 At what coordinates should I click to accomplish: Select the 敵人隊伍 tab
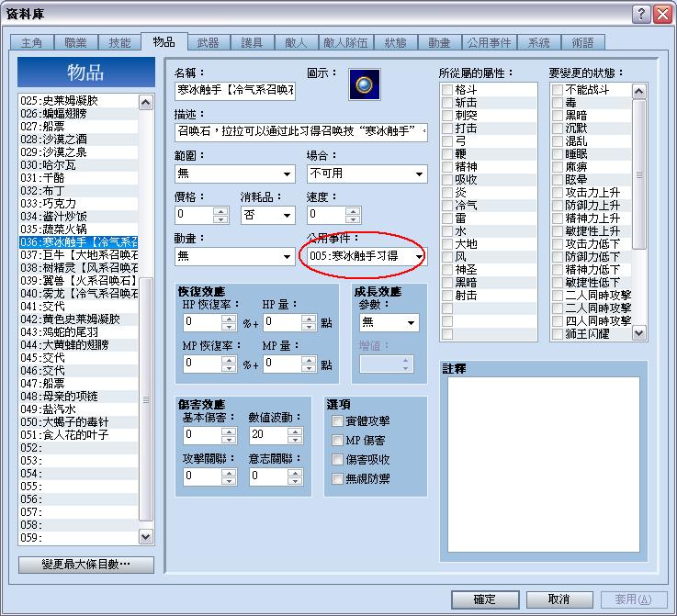(x=345, y=43)
